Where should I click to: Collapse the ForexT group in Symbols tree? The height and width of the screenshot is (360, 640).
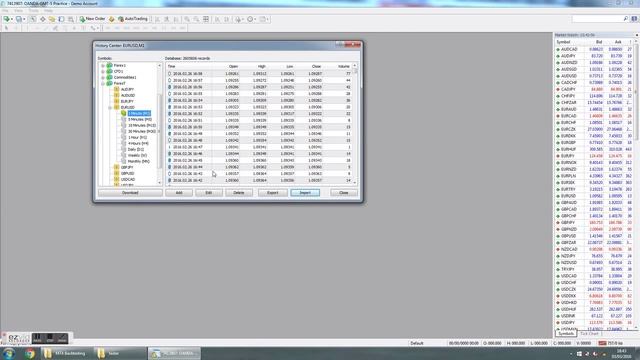tap(103, 83)
